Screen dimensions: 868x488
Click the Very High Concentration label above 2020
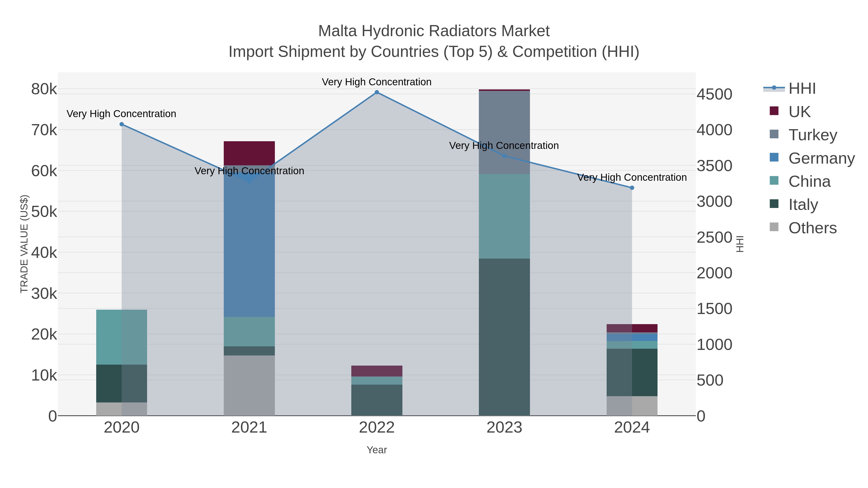point(121,114)
